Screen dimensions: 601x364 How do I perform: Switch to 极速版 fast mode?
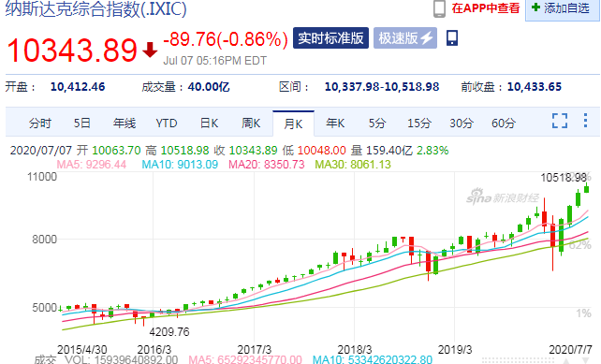click(405, 38)
